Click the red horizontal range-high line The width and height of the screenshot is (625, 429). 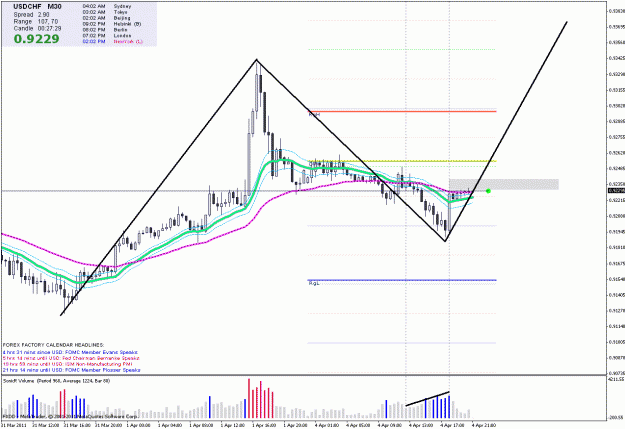click(x=403, y=111)
